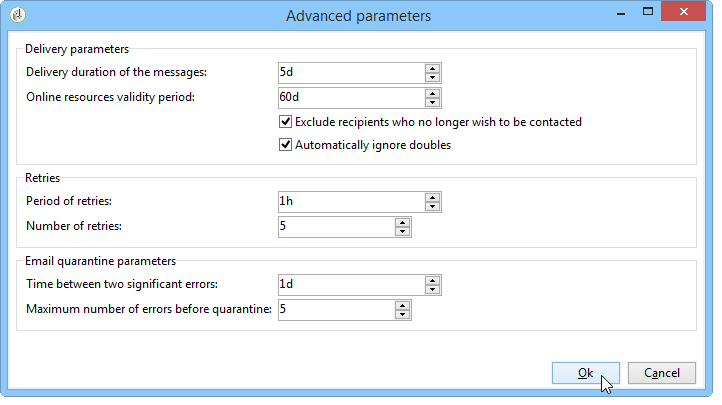Decrease Period of retries spinner

point(432,206)
